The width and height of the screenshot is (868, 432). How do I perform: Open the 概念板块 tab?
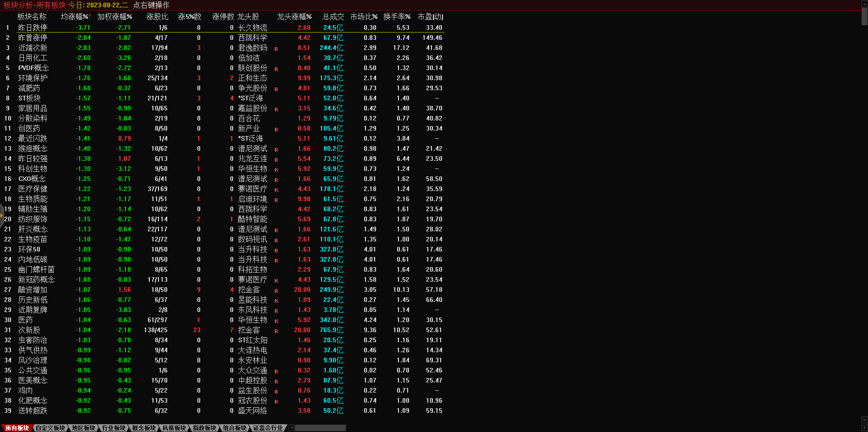click(144, 428)
